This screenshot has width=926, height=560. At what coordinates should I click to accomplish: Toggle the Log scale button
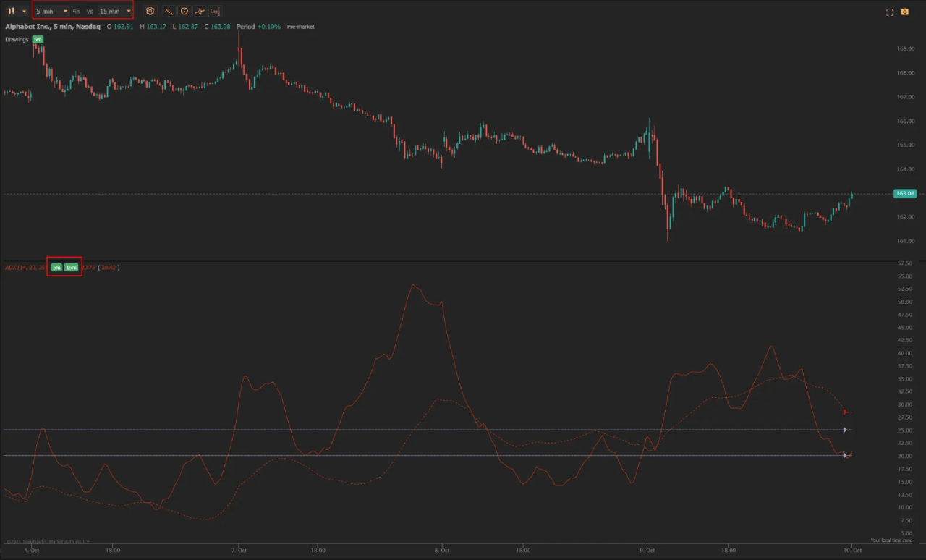point(215,11)
